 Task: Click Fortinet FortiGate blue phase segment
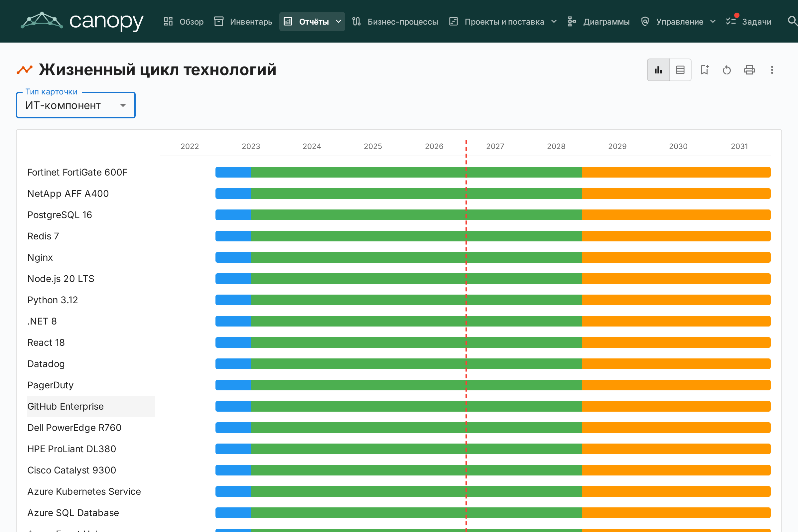pyautogui.click(x=233, y=172)
